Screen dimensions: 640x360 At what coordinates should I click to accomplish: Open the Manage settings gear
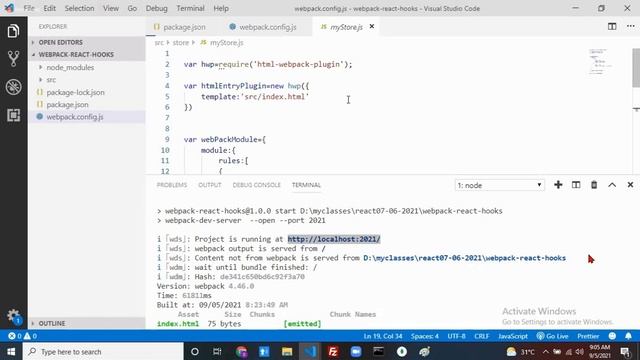pos(13,316)
